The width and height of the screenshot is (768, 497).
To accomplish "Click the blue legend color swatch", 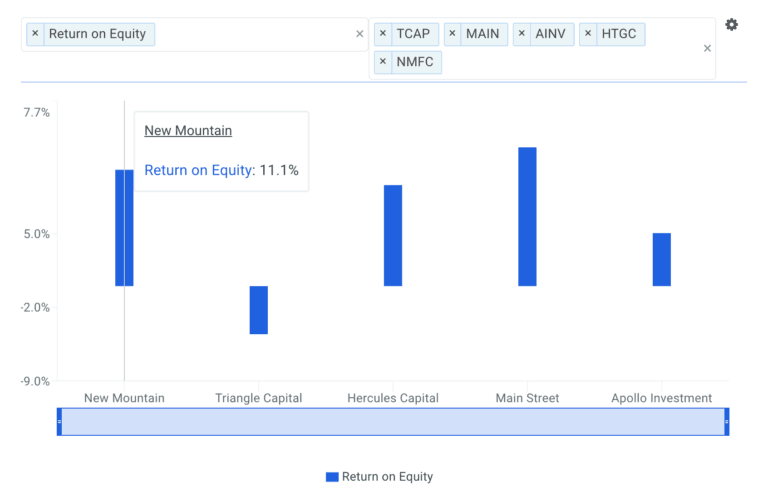I will [332, 477].
